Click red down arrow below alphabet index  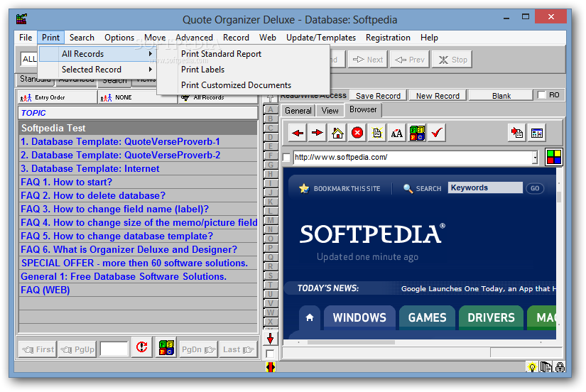click(270, 338)
